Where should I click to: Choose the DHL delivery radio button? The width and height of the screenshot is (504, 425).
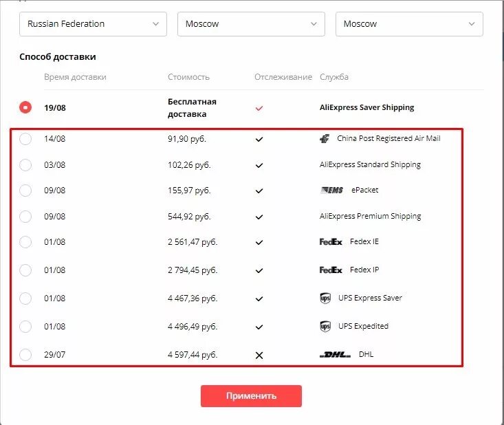click(25, 355)
